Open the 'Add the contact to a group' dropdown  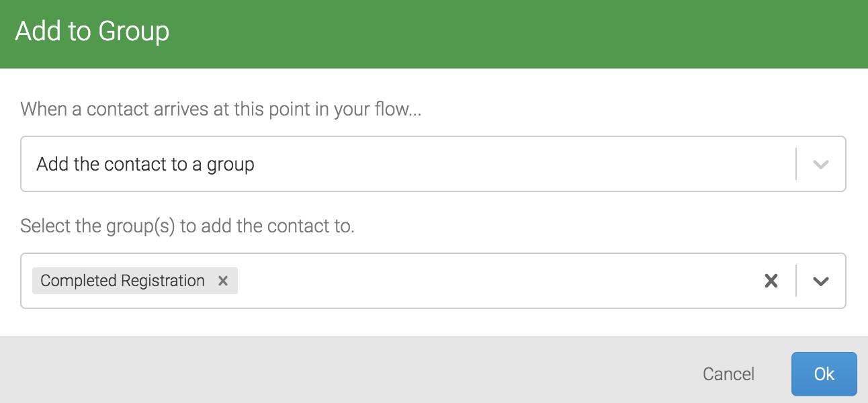tap(433, 164)
